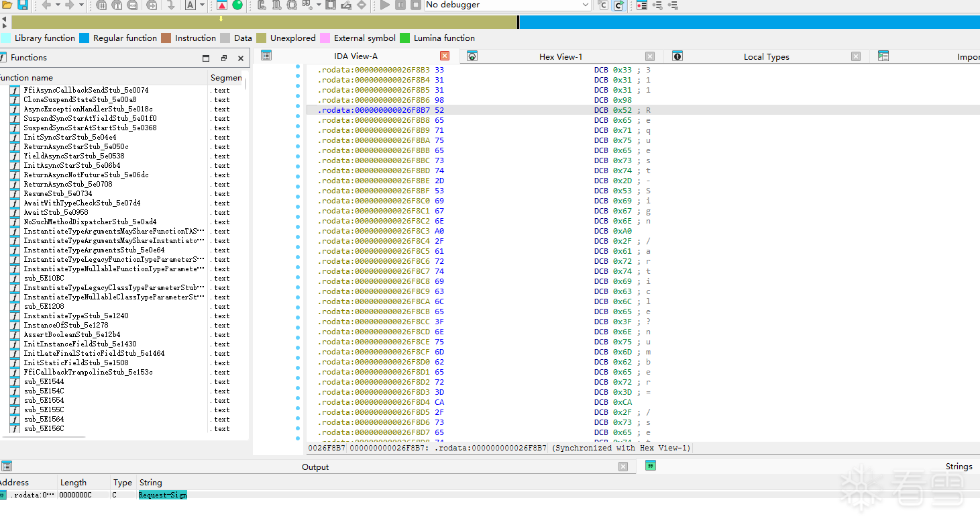Switch to the Local Types tab
The height and width of the screenshot is (529, 980).
point(766,57)
